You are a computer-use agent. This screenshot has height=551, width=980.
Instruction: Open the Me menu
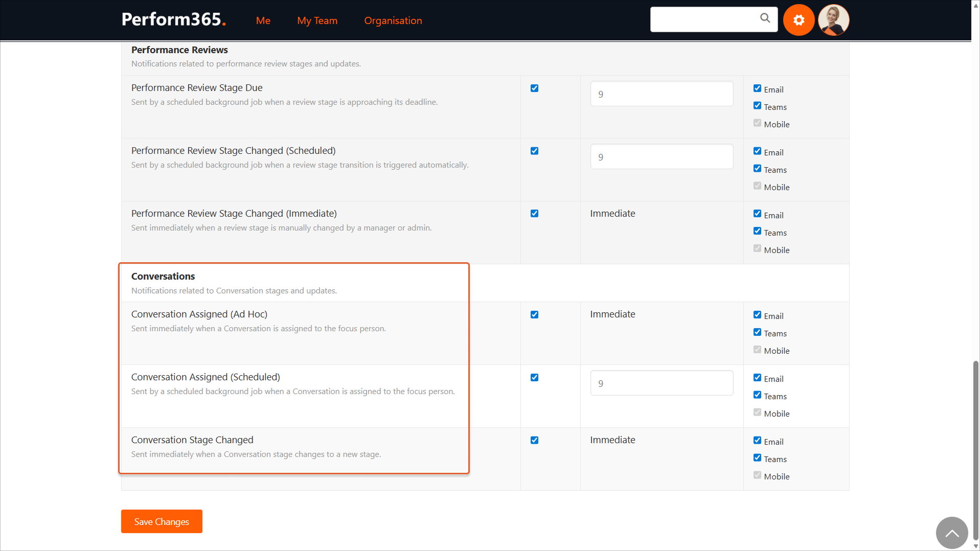tap(263, 20)
